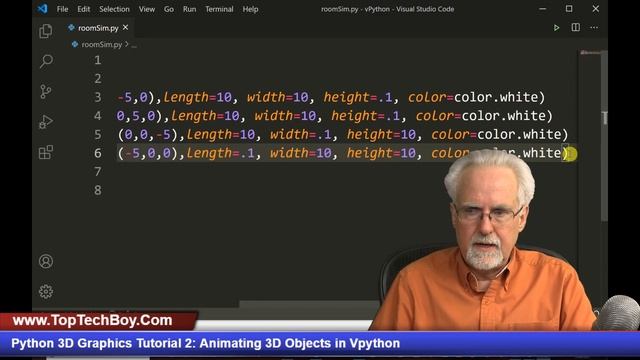Click the minimap code preview

point(590,53)
